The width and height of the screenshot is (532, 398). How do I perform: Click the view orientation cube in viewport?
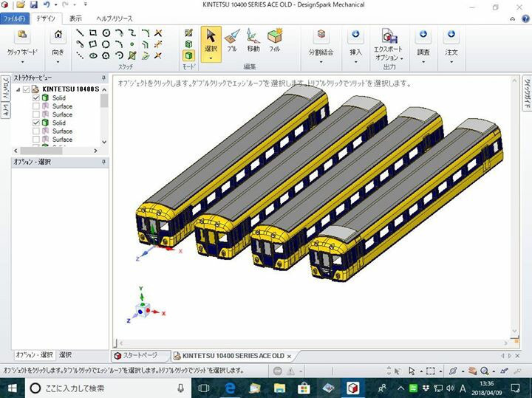(143, 310)
